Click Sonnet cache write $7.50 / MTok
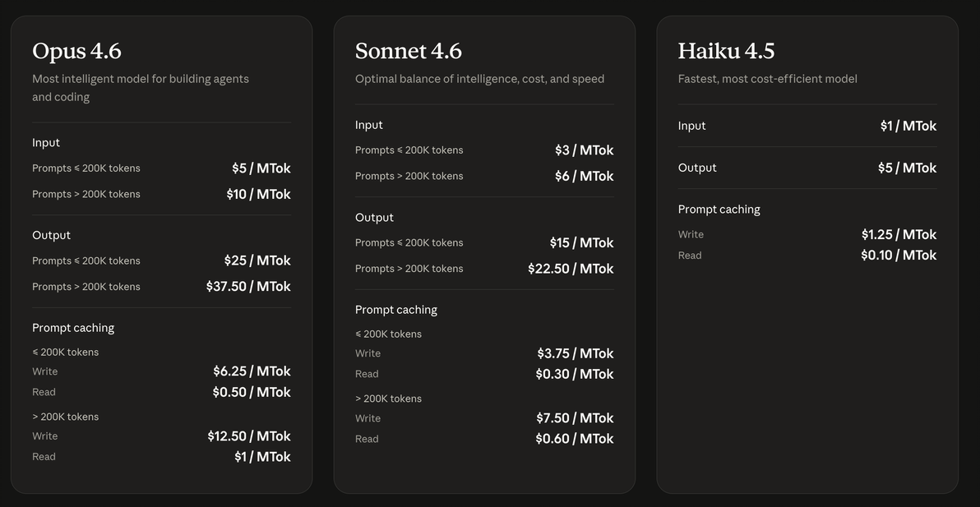Screen dimensions: 980x507 point(575,418)
